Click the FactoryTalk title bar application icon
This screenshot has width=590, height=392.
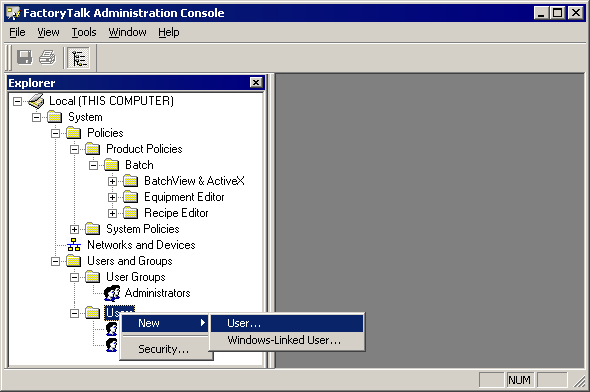coord(13,13)
